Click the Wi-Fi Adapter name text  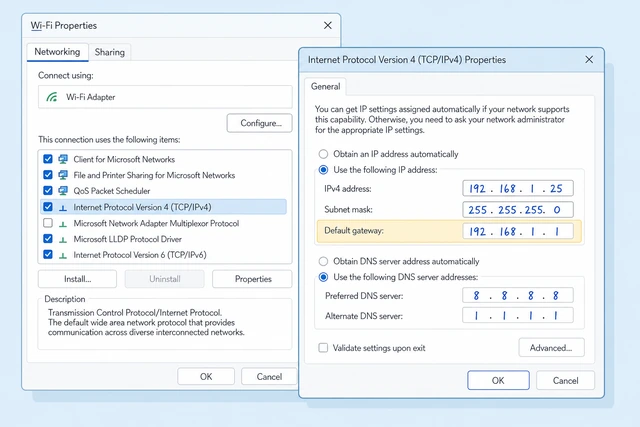pyautogui.click(x=91, y=97)
